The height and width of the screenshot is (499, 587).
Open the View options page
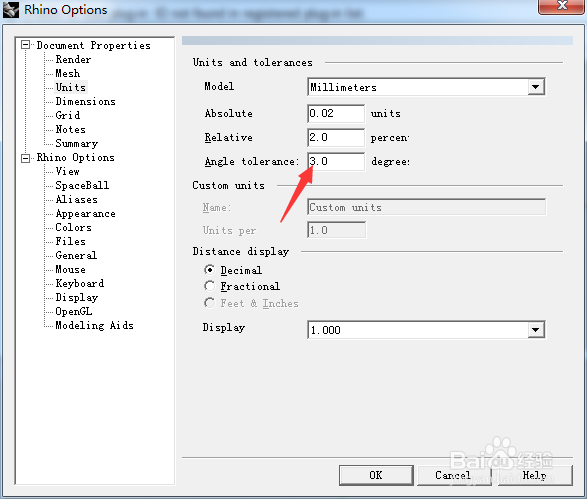(68, 171)
